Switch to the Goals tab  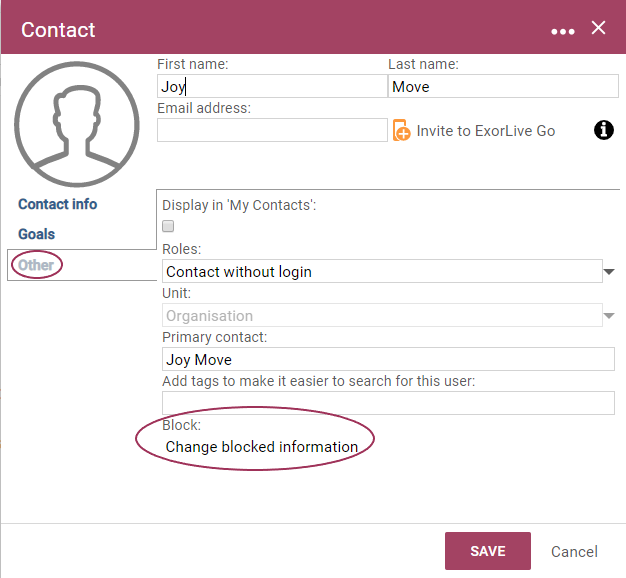tap(36, 234)
